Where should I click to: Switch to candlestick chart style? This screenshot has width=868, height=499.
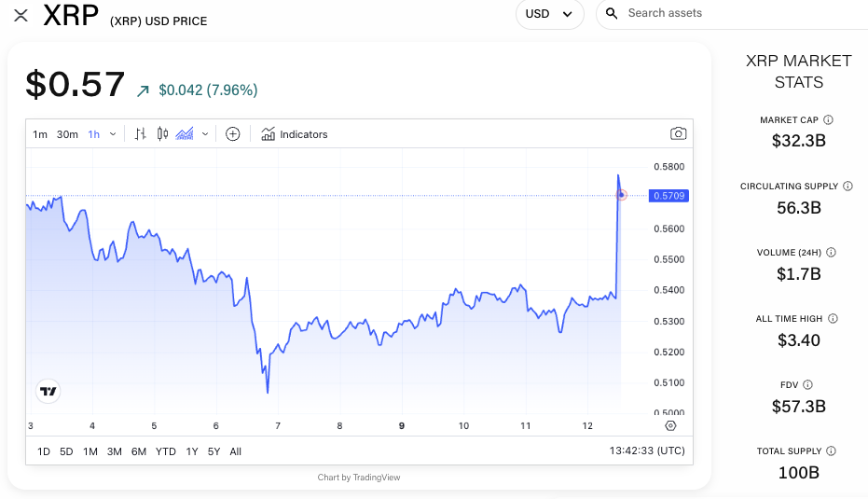point(162,134)
